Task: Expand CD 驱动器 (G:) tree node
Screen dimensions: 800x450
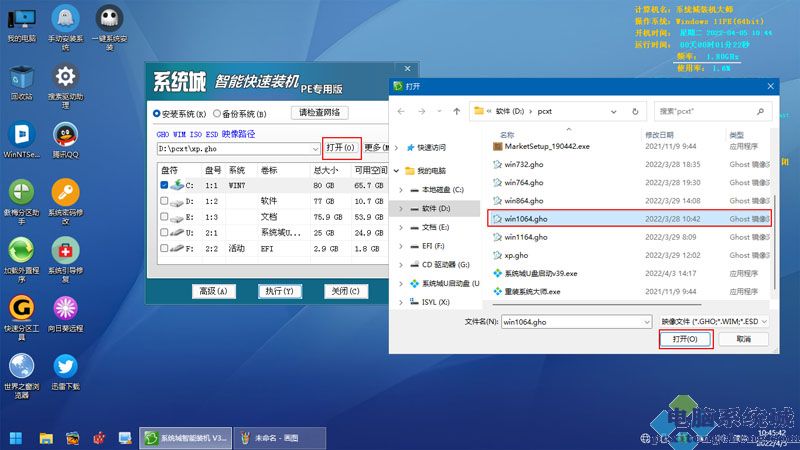Action: pyautogui.click(x=401, y=265)
